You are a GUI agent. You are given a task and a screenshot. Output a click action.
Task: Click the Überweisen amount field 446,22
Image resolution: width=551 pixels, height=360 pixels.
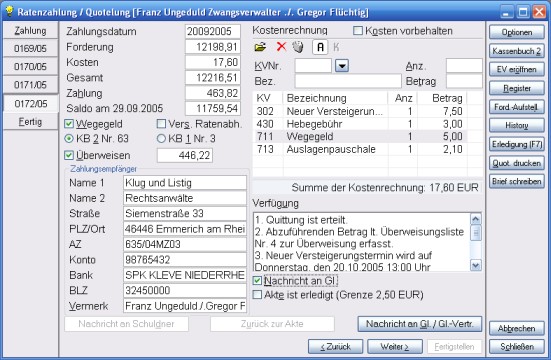point(184,155)
